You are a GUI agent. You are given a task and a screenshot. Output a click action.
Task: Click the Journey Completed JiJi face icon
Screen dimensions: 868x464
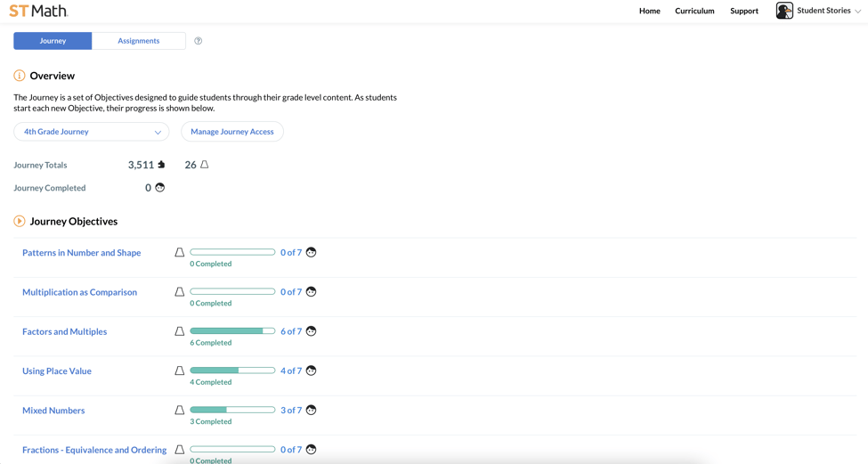(160, 187)
